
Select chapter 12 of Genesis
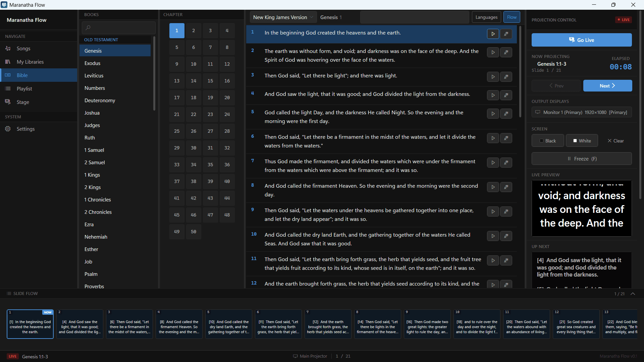(x=227, y=64)
